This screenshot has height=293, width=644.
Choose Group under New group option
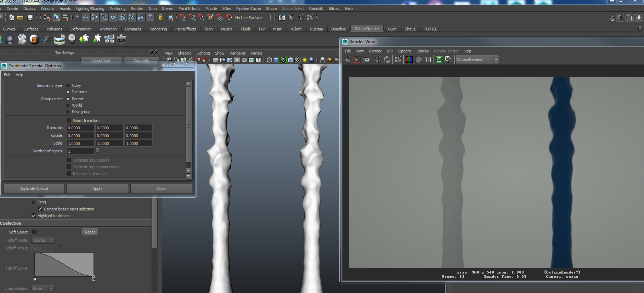[68, 112]
